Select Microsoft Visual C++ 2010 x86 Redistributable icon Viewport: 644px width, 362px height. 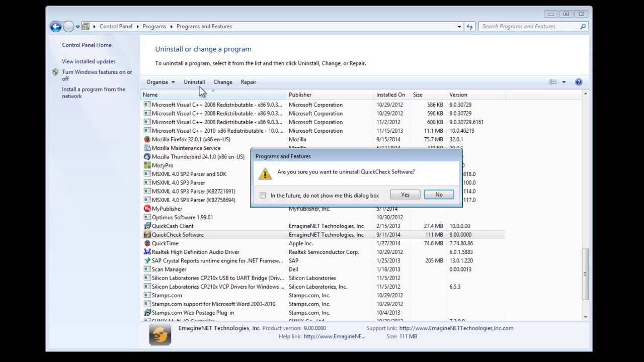[x=147, y=131]
